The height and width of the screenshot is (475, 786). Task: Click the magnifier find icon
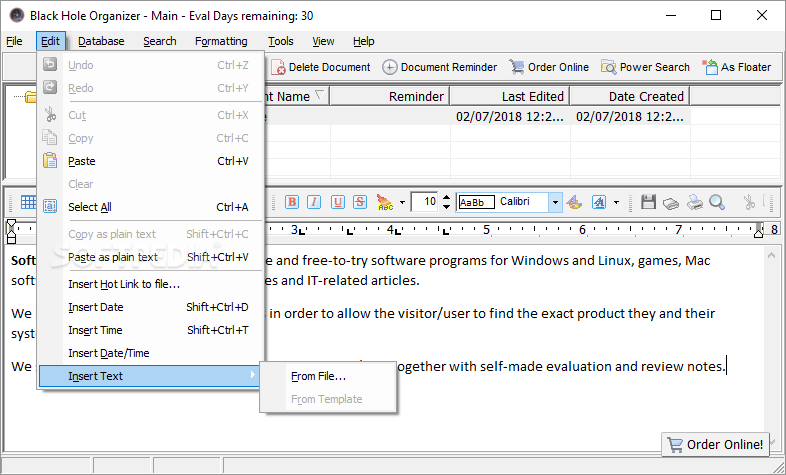point(717,202)
